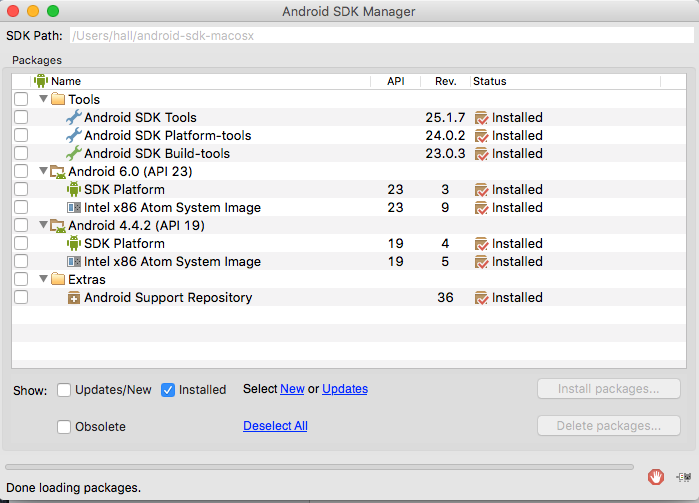Click the Status column header

coord(489,81)
